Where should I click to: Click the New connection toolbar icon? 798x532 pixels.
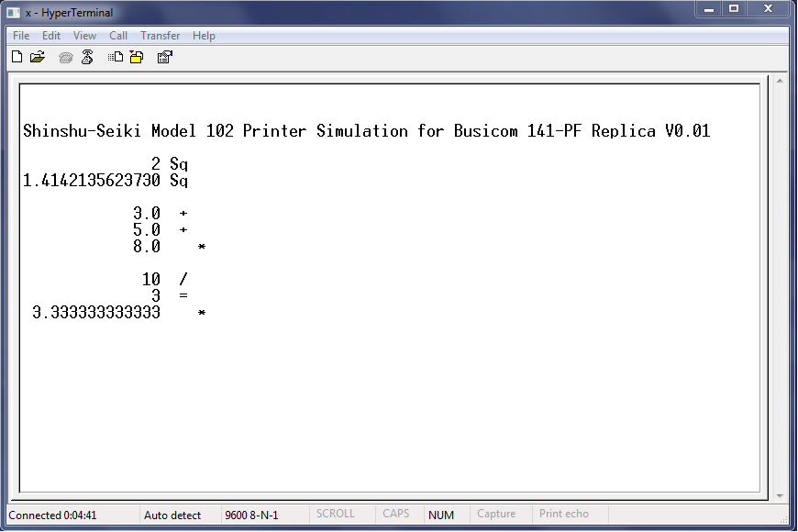[x=17, y=57]
